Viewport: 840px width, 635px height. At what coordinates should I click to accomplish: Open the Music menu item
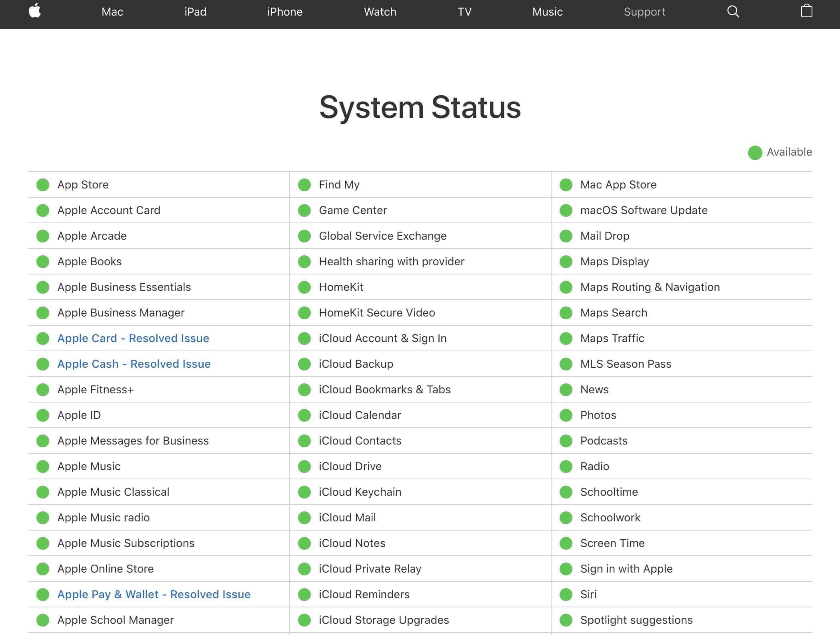click(547, 12)
